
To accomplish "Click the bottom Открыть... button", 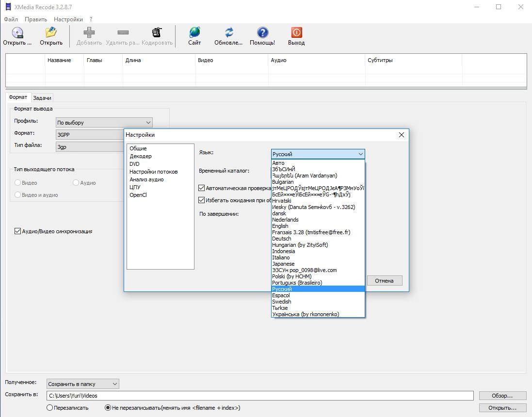I will tap(502, 408).
